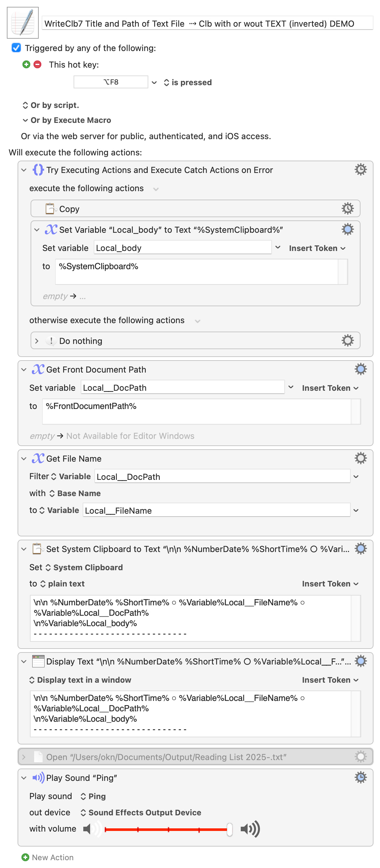This screenshot has width=380, height=868.
Task: Click the loud speaker volume icon
Action: [250, 829]
